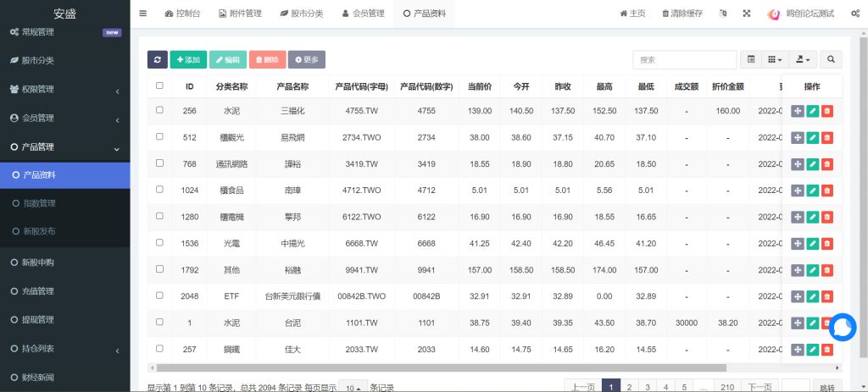
Task: Switch to the 会员管理 tab
Action: (x=363, y=14)
